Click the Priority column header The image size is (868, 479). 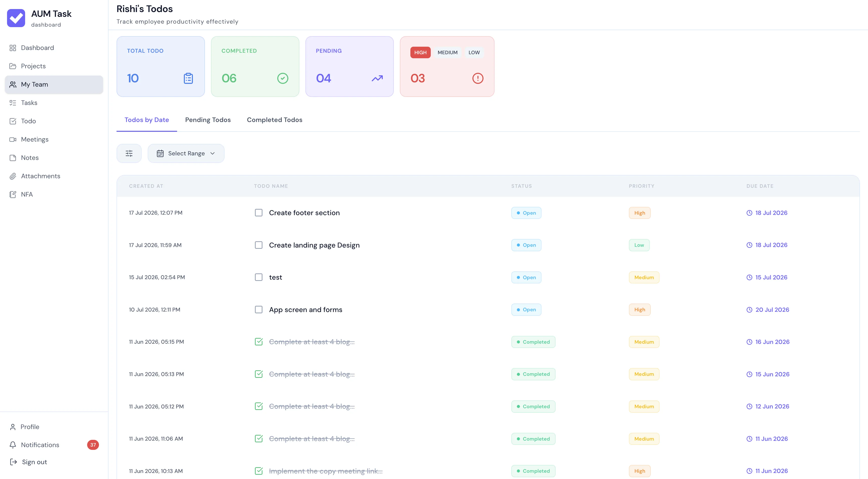click(641, 186)
